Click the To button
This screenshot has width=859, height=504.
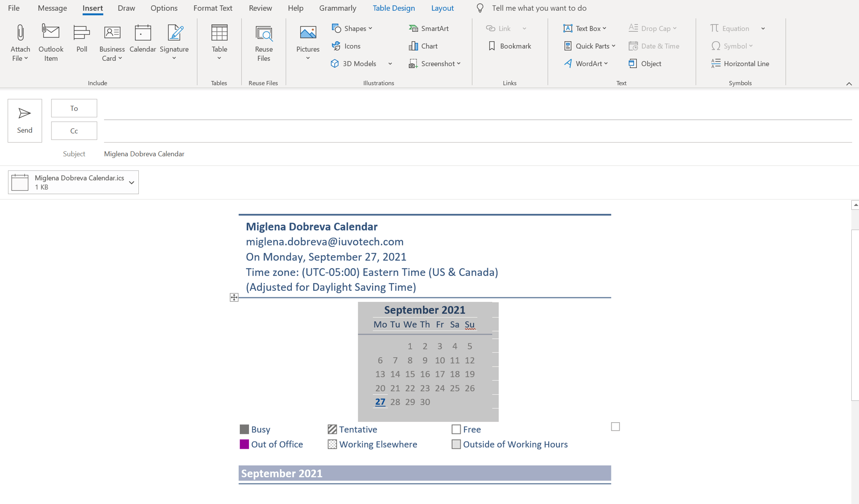click(x=74, y=108)
